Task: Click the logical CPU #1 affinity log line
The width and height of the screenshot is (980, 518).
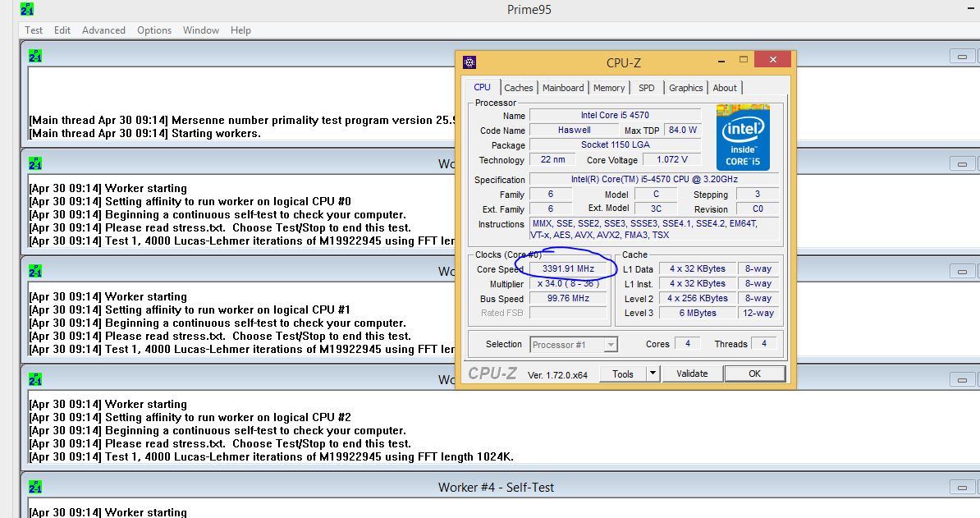Action: pyautogui.click(x=190, y=310)
